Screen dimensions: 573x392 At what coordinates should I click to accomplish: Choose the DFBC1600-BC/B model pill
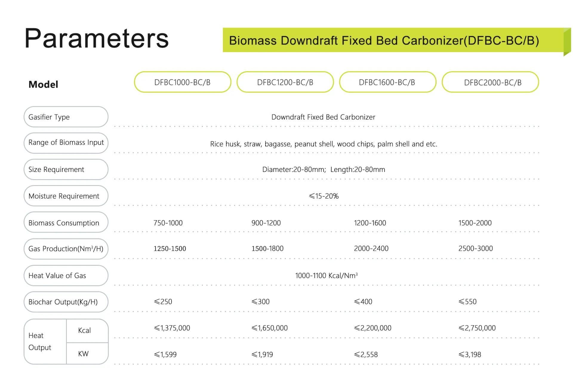coord(387,82)
